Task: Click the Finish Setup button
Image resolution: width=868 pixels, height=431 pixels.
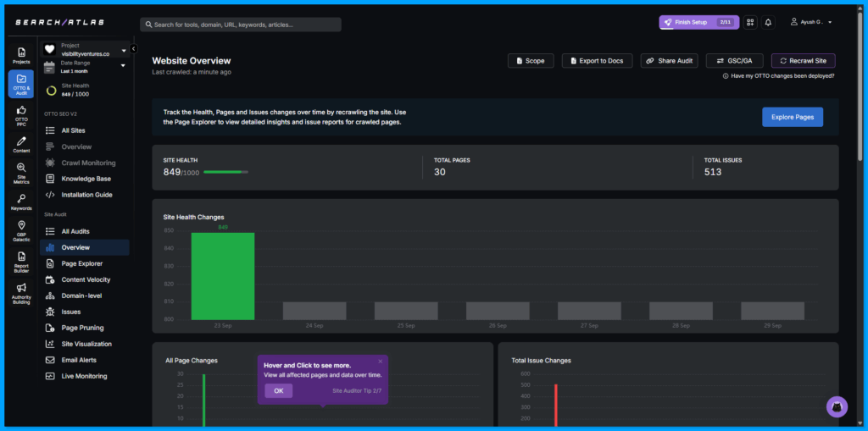Action: point(698,22)
